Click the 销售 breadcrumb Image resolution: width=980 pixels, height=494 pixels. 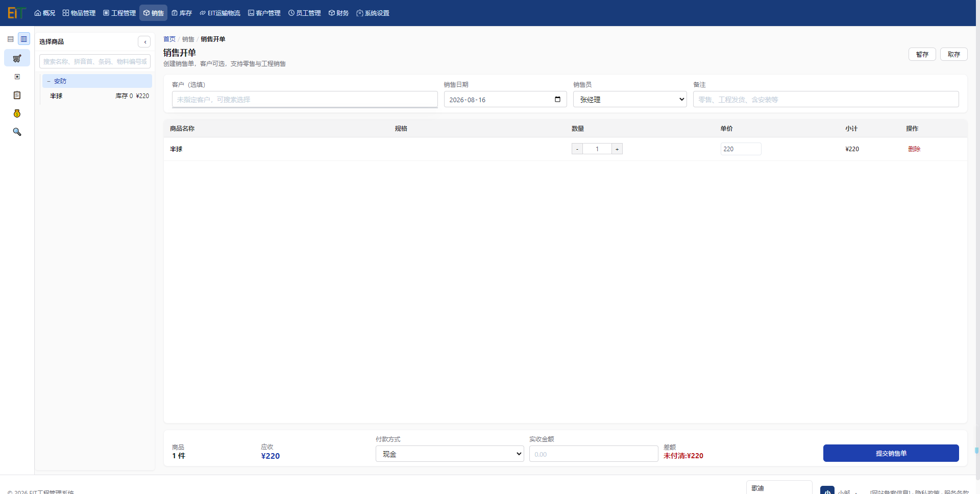pos(188,39)
